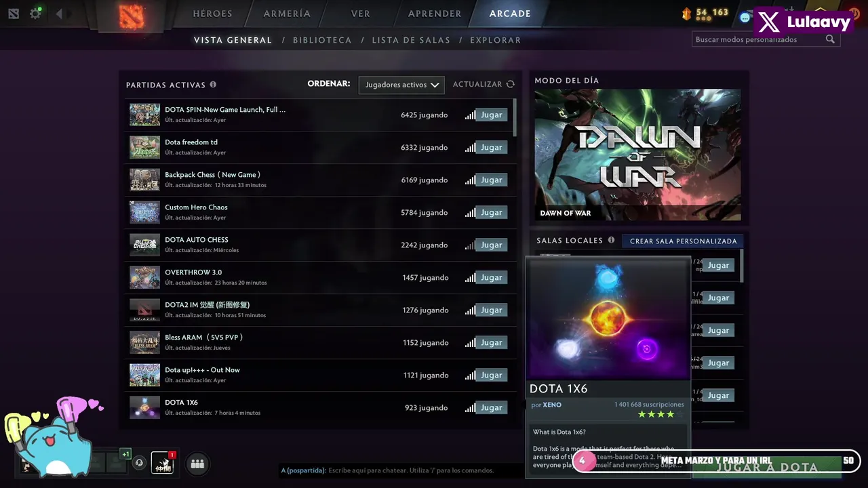Screen dimensions: 868x488
Task: Go back with the left arrow
Action: pos(59,14)
